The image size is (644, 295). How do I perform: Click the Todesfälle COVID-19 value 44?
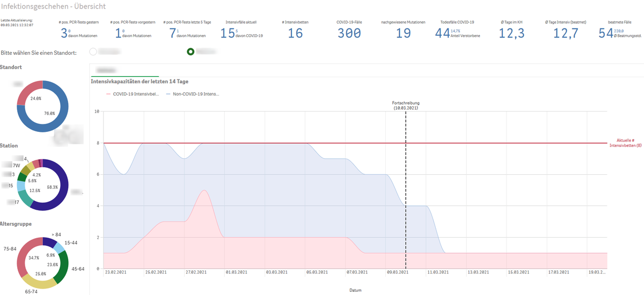[x=442, y=34]
